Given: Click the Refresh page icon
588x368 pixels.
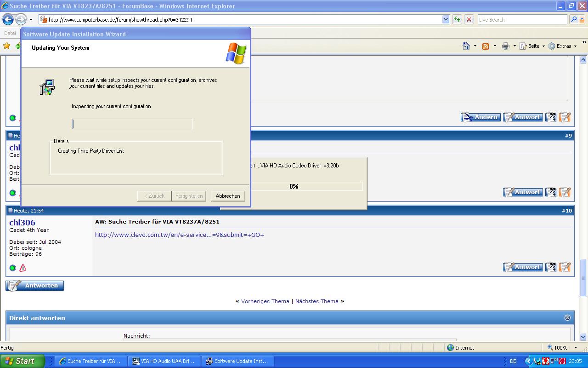Looking at the screenshot, I should point(457,20).
